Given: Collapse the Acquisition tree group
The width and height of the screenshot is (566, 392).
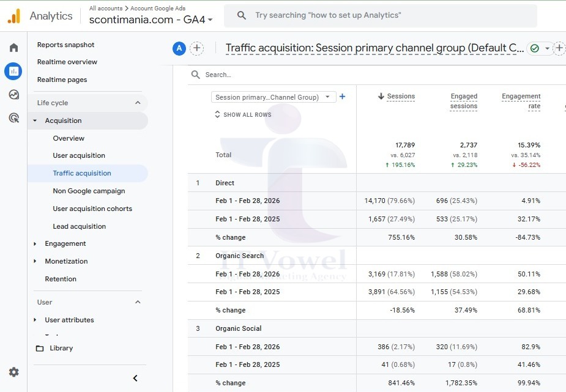Looking at the screenshot, I should (35, 120).
